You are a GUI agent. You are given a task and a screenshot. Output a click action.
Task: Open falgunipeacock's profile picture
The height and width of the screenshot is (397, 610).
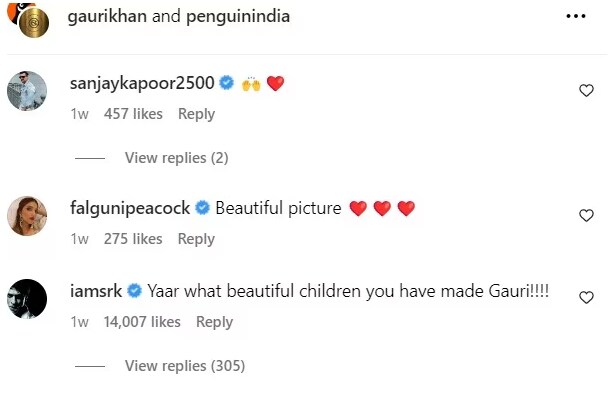point(27,216)
